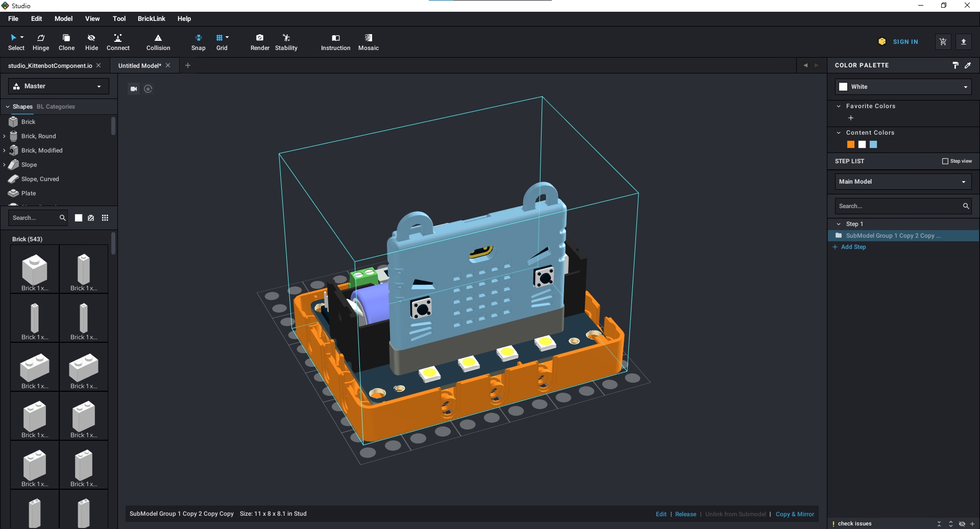980x529 pixels.
Task: Open the White color dropdown
Action: tap(903, 87)
